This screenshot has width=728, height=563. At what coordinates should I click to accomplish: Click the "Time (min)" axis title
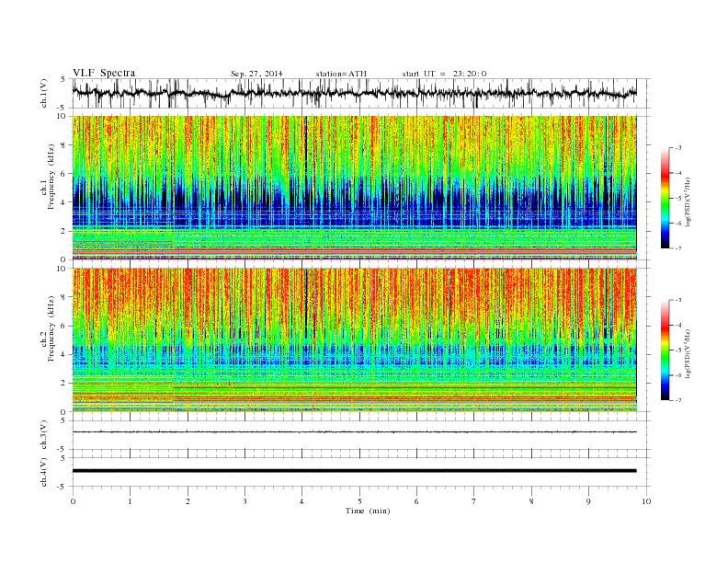click(368, 511)
